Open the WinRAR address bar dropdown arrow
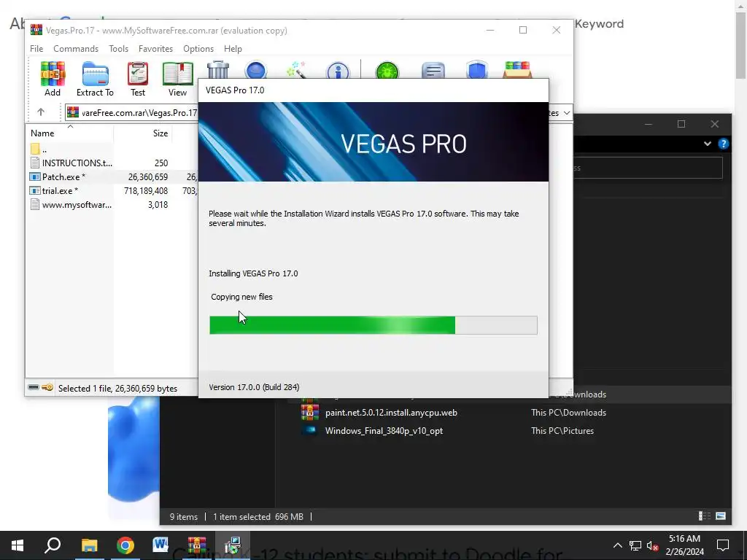Viewport: 747px width, 560px height. click(x=566, y=113)
